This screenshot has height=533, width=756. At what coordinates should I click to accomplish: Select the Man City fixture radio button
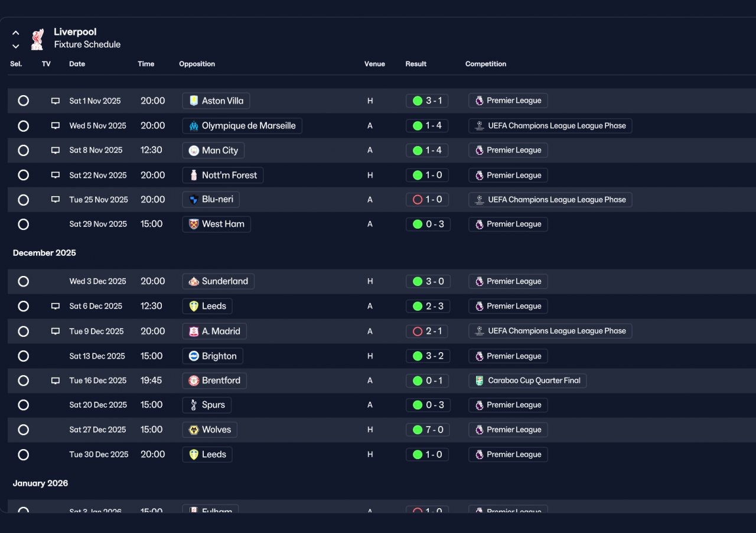coord(23,150)
